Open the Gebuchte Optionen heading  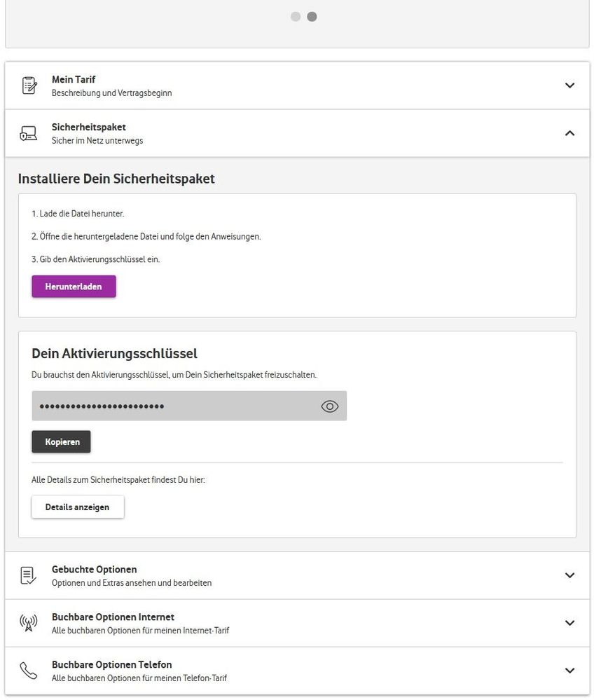point(94,570)
